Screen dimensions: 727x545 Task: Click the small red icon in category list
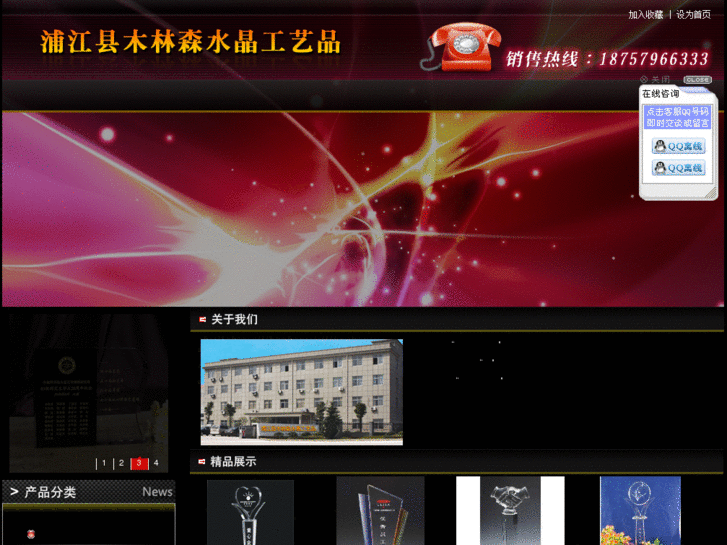click(31, 534)
